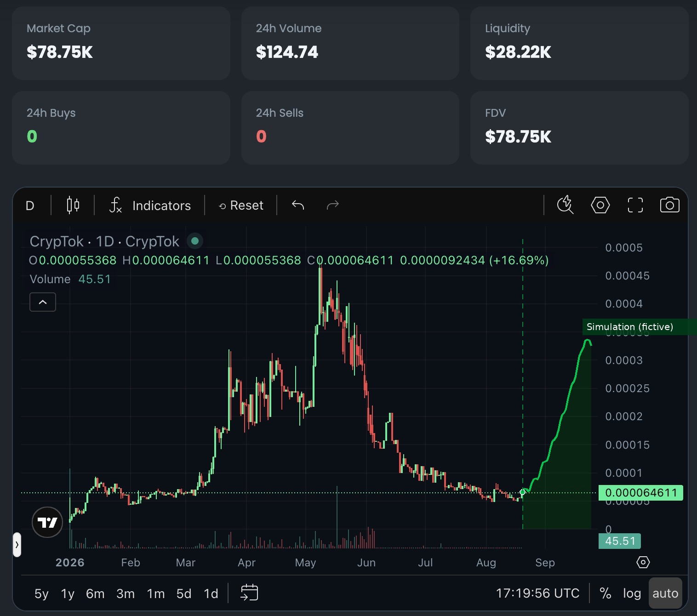Toggle log scale mode
Viewport: 697px width, 616px height.
click(632, 593)
